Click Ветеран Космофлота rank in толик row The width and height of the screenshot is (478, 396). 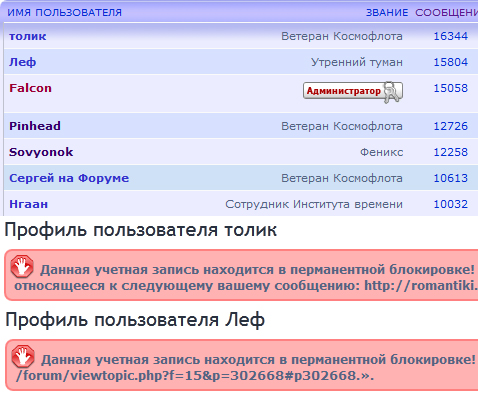342,36
